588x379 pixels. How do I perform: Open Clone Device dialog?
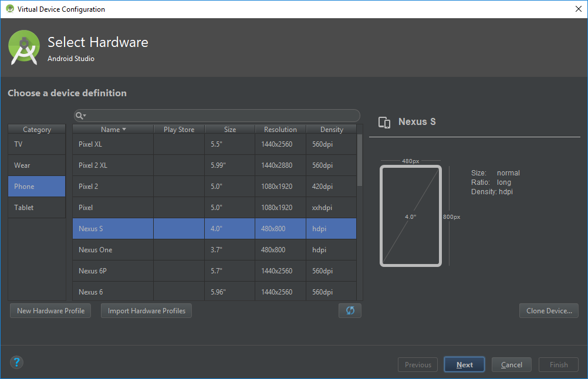coord(549,311)
